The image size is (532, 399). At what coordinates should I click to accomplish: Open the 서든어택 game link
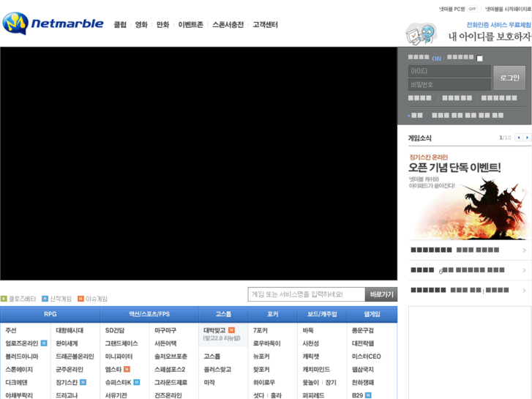point(165,343)
